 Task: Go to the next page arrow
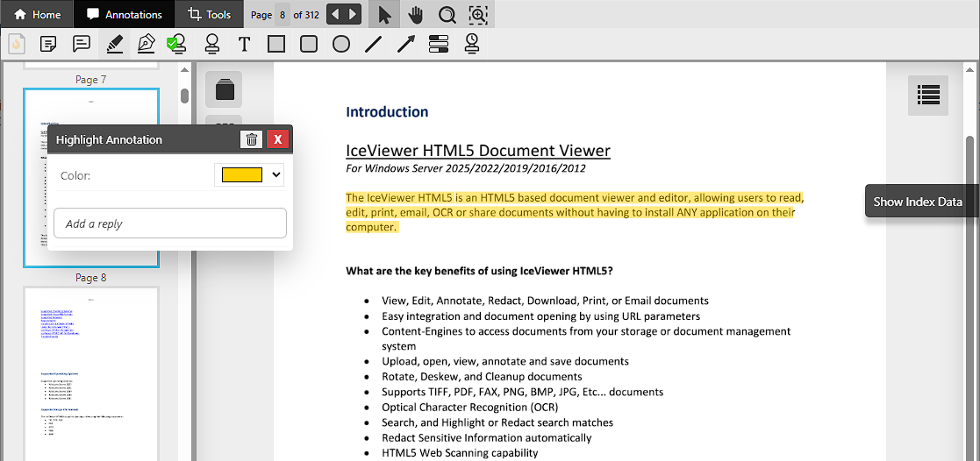click(353, 15)
